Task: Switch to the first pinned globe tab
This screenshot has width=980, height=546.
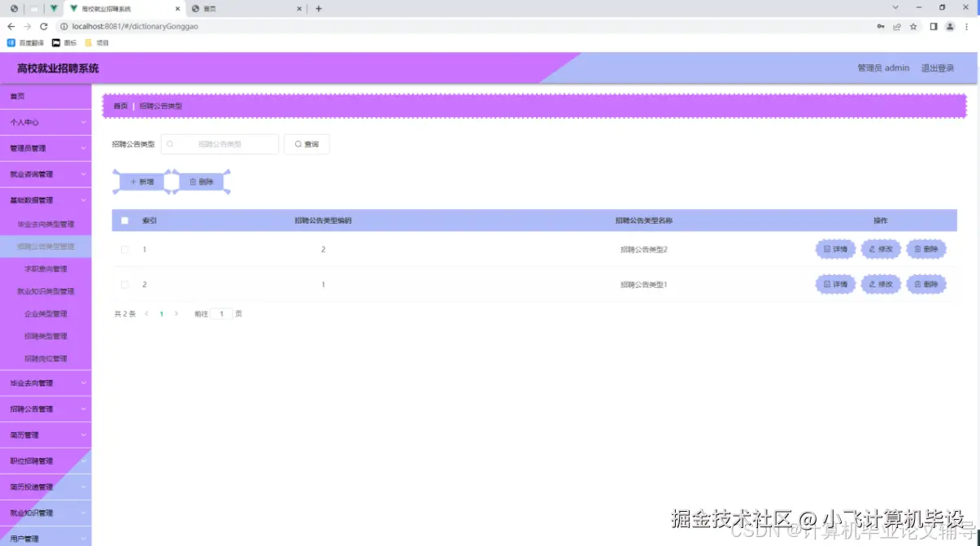Action: point(14,9)
